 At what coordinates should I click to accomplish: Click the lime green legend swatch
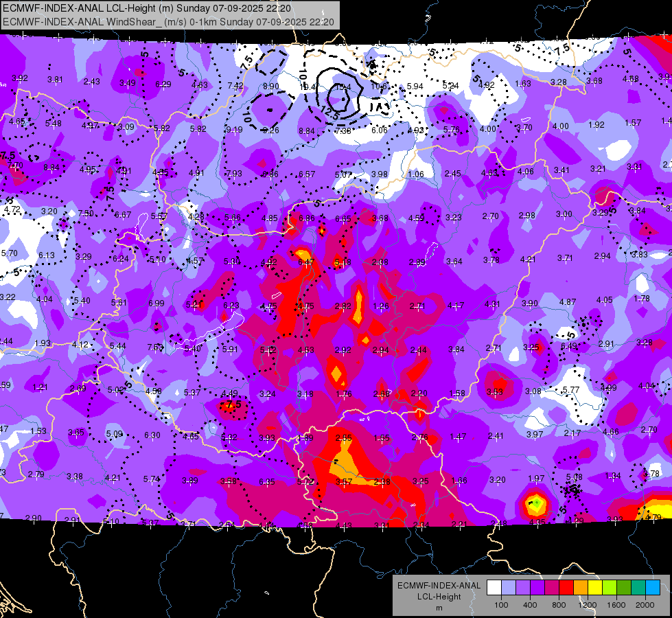pyautogui.click(x=610, y=588)
